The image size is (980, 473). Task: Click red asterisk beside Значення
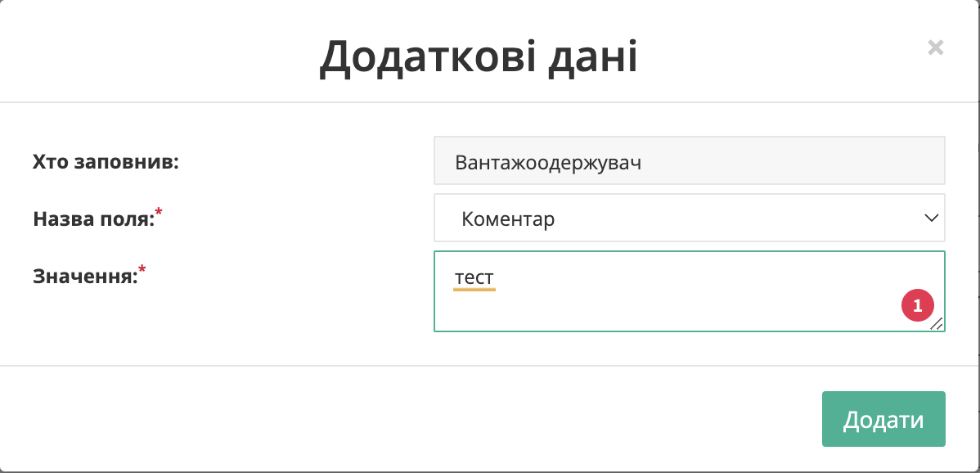point(142,269)
